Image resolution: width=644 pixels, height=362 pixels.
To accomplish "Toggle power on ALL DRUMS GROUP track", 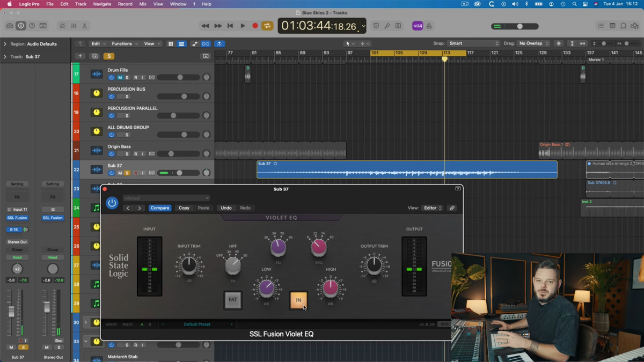I will click(112, 135).
